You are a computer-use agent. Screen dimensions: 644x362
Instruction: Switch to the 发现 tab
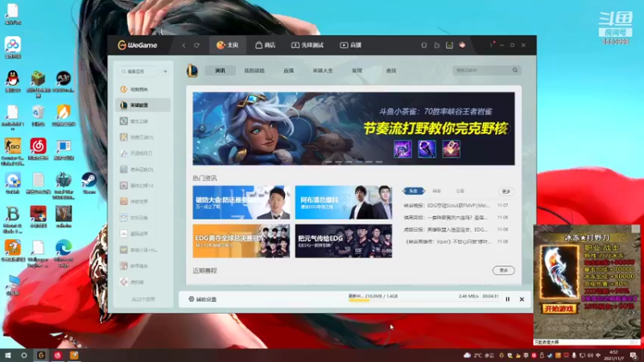pos(357,71)
